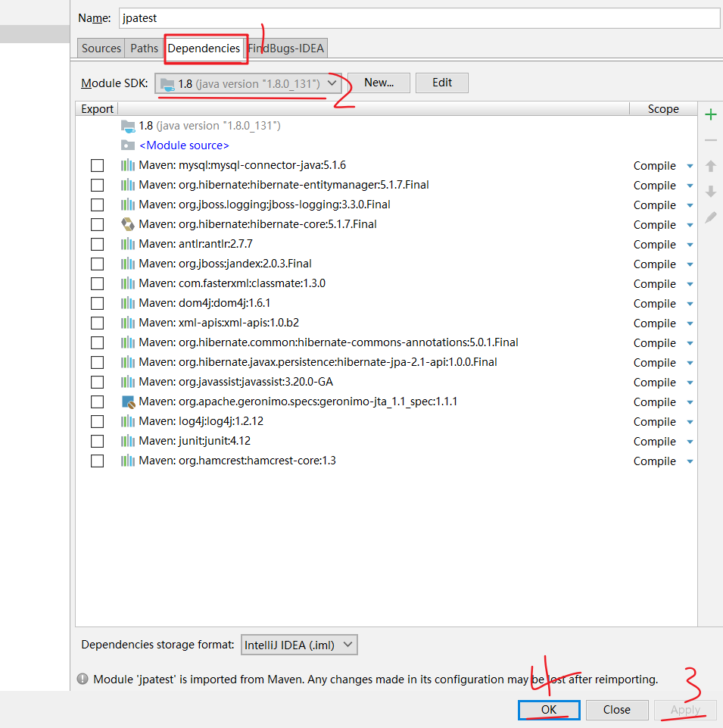The image size is (723, 728).
Task: Click the green plus add dependency icon
Action: pos(710,114)
